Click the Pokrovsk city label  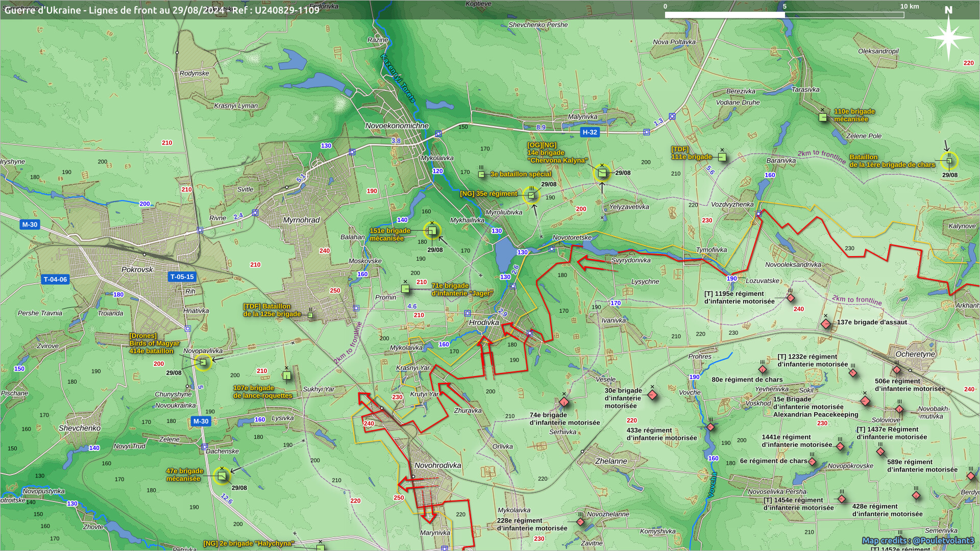(x=137, y=269)
